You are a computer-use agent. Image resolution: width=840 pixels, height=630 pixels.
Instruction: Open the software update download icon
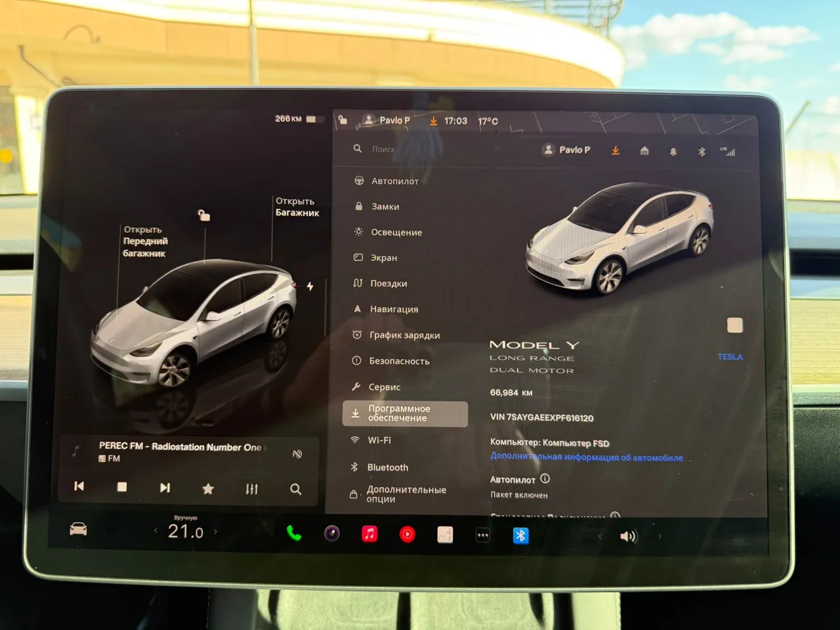[615, 150]
